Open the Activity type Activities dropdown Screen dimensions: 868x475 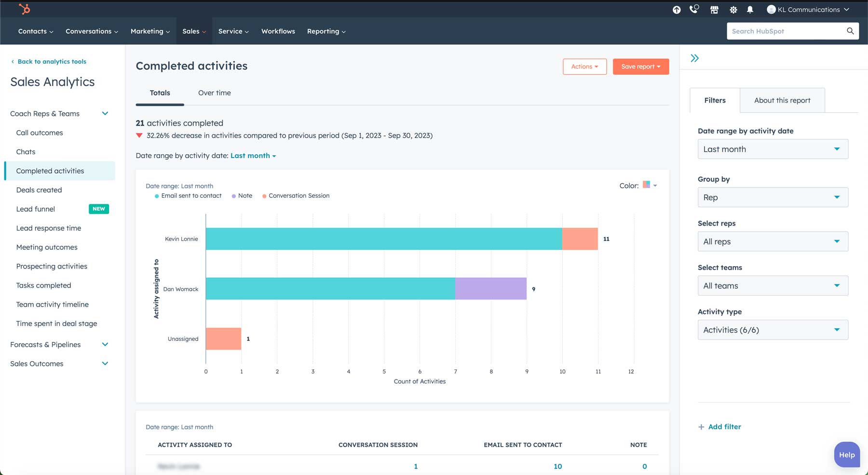pos(773,330)
